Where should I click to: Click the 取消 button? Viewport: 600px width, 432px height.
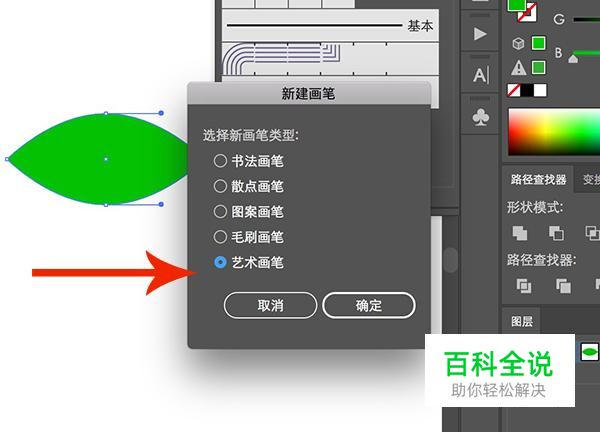point(270,305)
